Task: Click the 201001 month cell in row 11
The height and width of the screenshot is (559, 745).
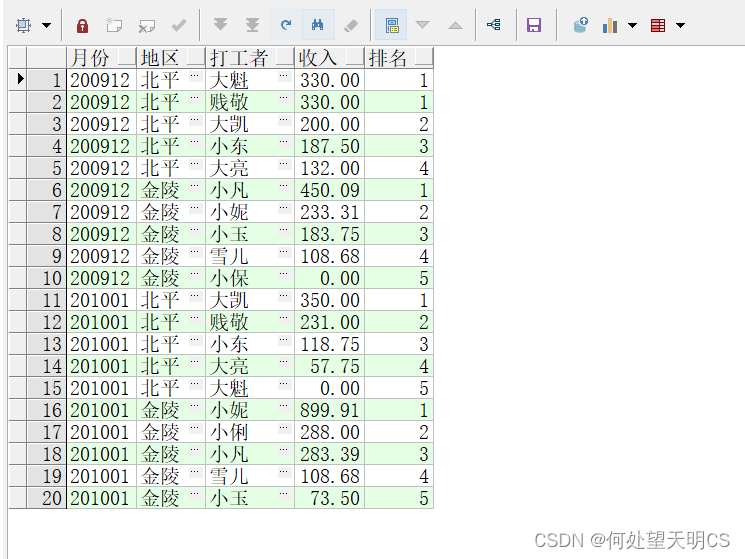Action: (x=102, y=300)
